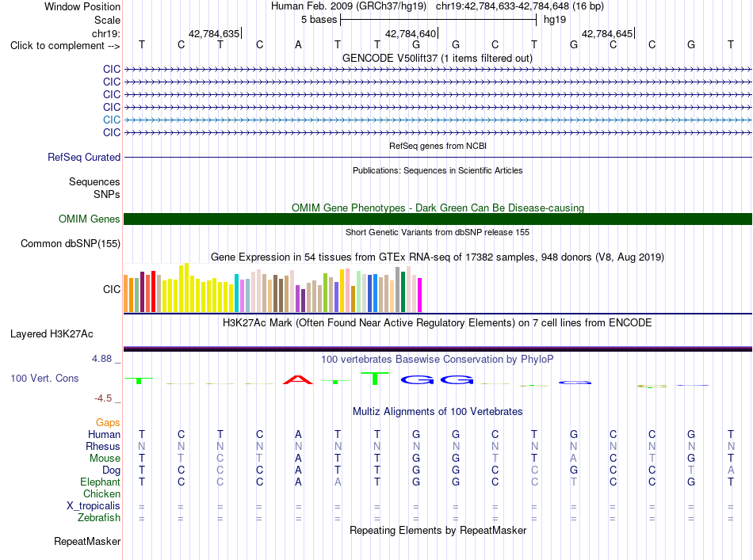This screenshot has width=753, height=560.
Task: Select the Zebrafish alignment row label
Action: click(99, 518)
